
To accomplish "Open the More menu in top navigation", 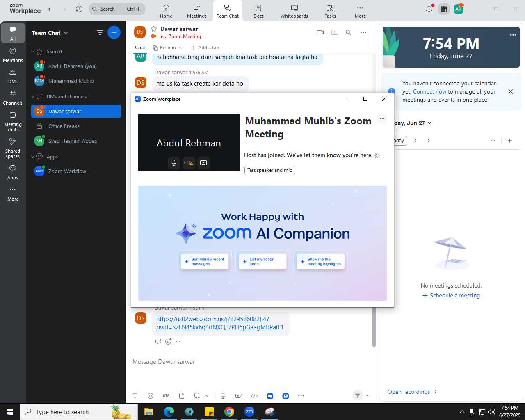I will tap(360, 11).
